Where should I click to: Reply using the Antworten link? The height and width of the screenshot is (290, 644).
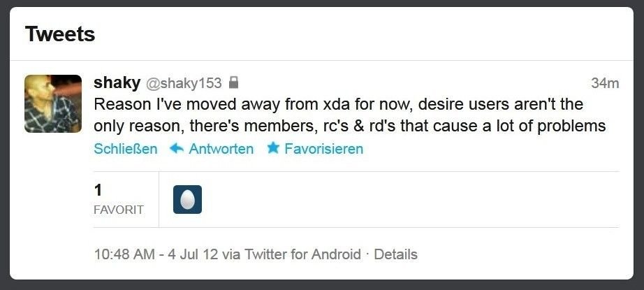point(221,149)
